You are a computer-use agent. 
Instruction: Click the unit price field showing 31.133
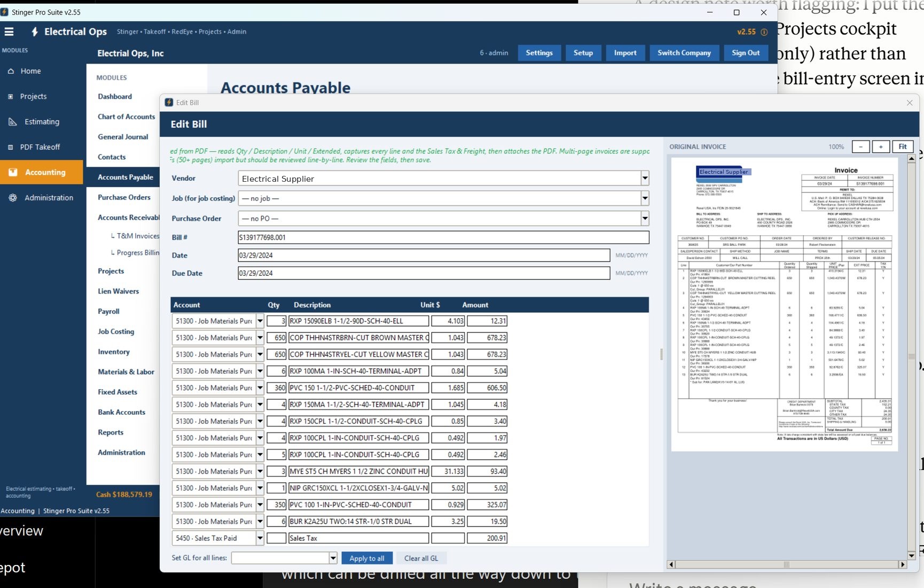pos(448,471)
